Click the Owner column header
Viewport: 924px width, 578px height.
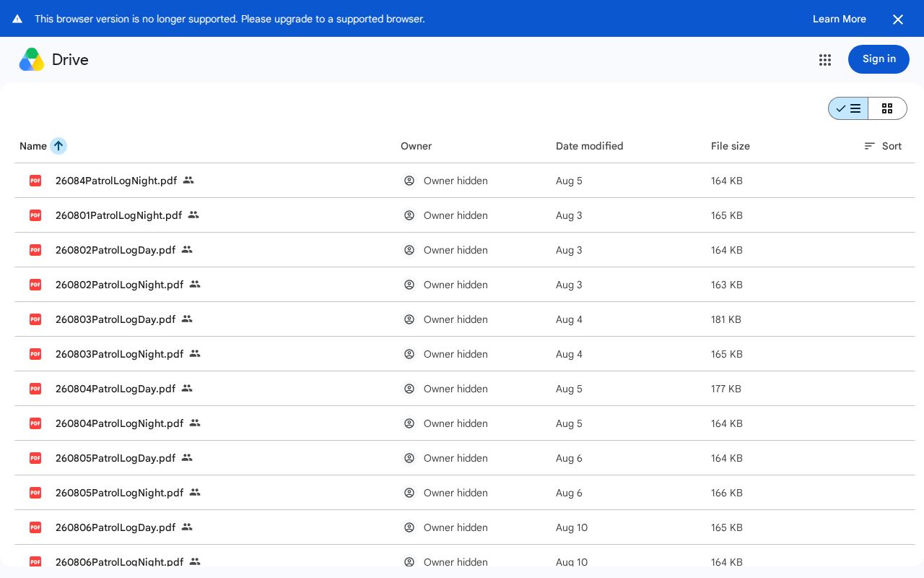(417, 146)
